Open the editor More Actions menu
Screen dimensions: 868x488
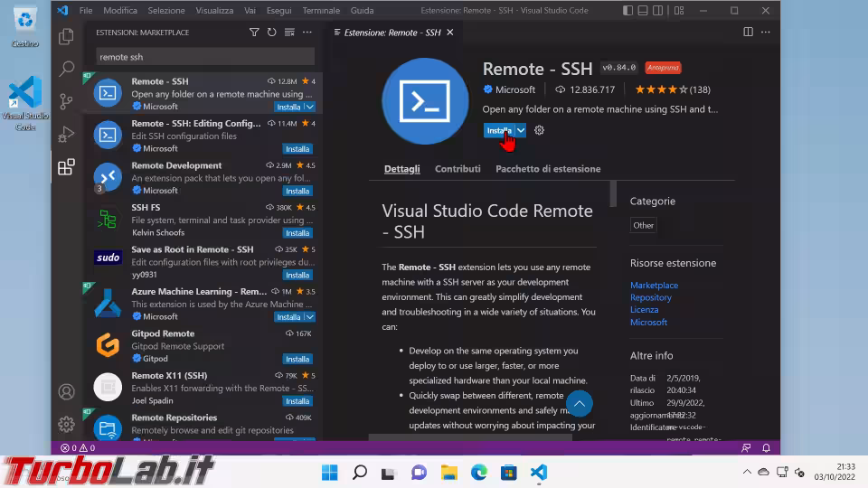coord(767,33)
